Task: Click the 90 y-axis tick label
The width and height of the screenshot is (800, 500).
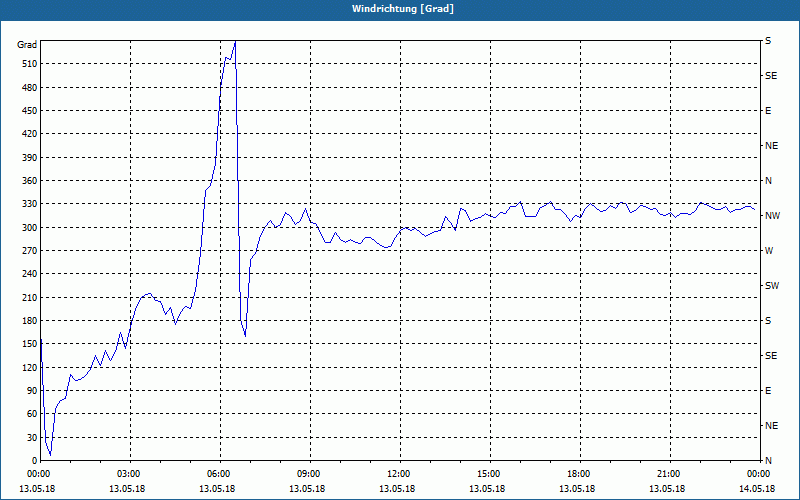Action: tap(32, 390)
